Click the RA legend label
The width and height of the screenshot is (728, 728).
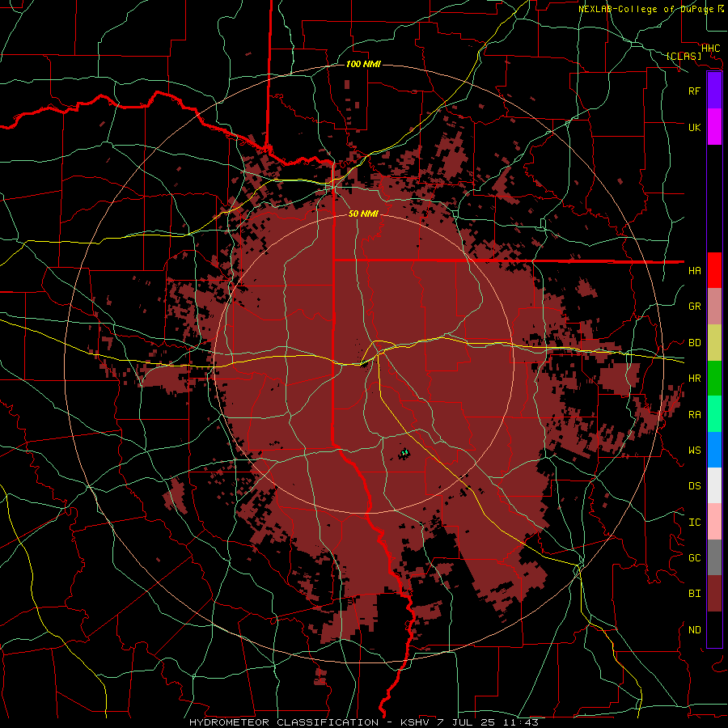[x=694, y=415]
